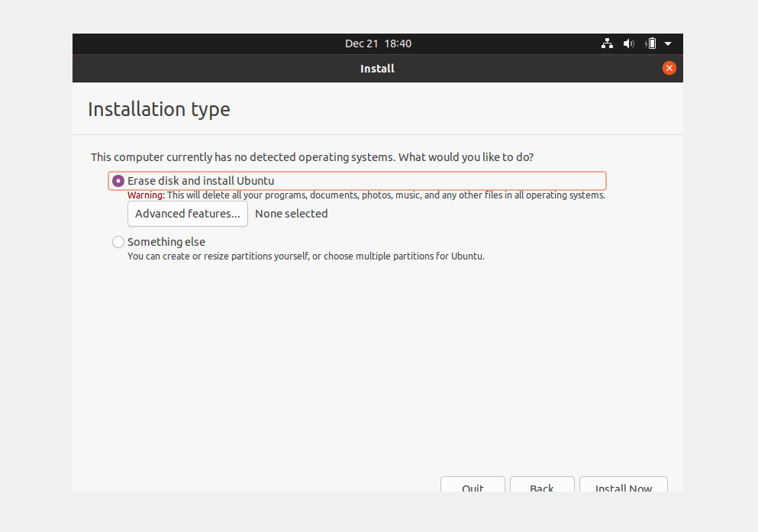Click the red Warning text
The height and width of the screenshot is (532, 758).
tap(146, 195)
